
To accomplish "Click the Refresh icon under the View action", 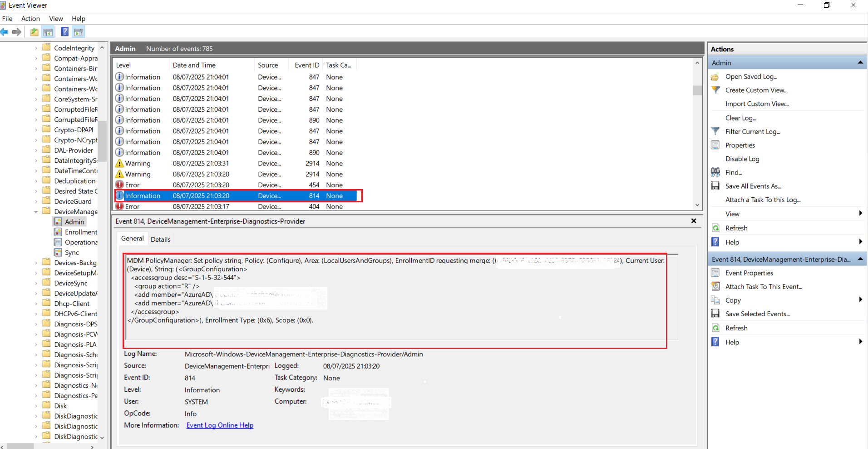I will pos(715,228).
